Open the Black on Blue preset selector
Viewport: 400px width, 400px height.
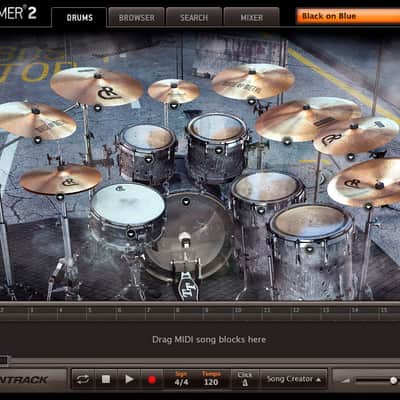(348, 16)
